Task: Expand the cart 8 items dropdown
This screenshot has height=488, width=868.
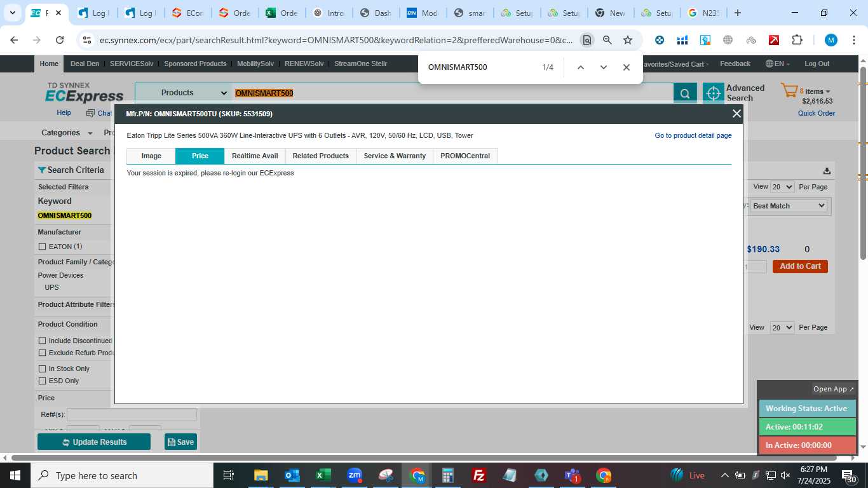Action: coord(815,91)
